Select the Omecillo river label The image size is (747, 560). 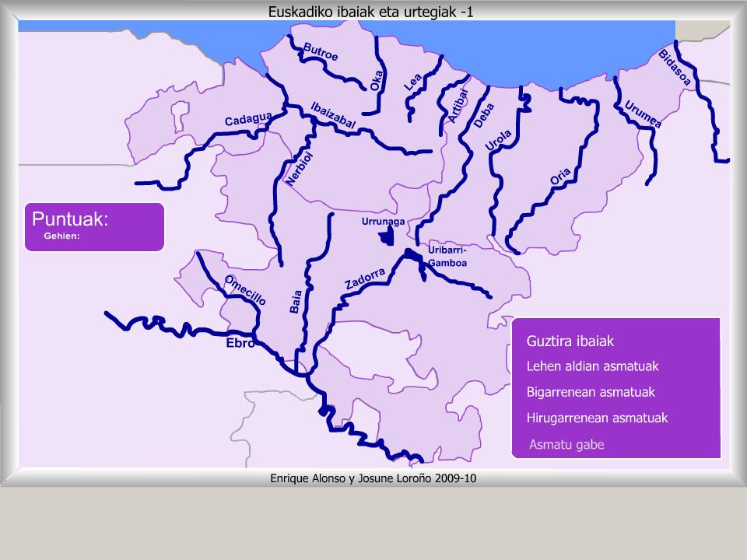pyautogui.click(x=245, y=290)
